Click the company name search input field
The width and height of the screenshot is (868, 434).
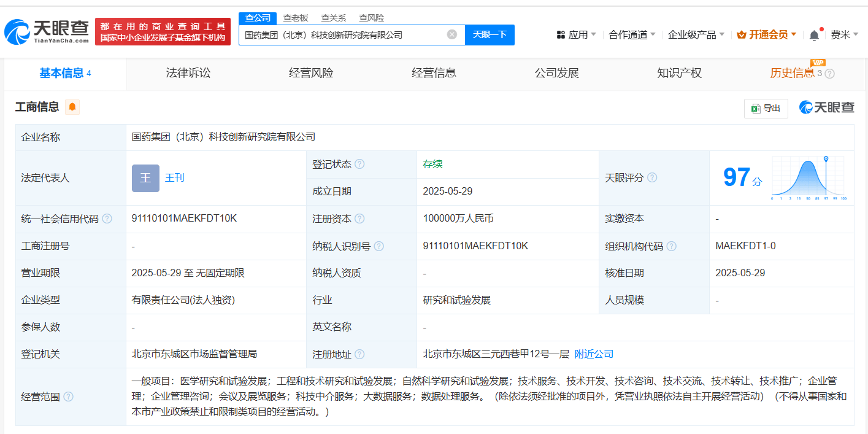point(342,35)
